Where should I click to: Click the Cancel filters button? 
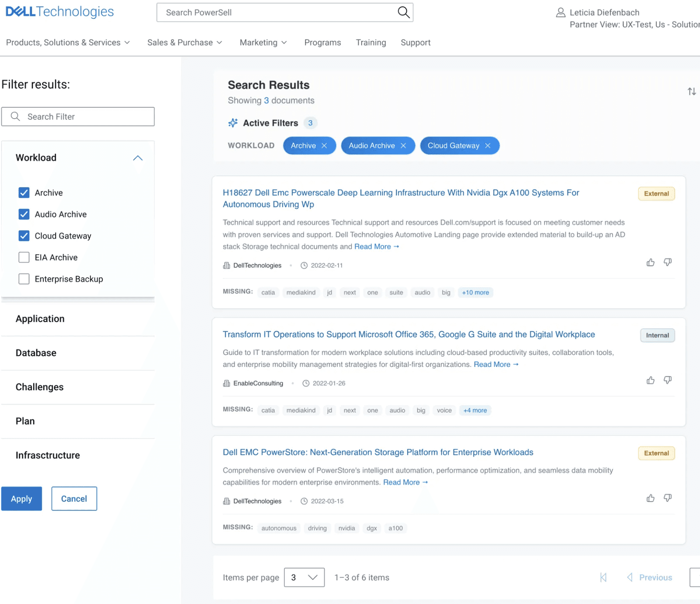coord(74,499)
